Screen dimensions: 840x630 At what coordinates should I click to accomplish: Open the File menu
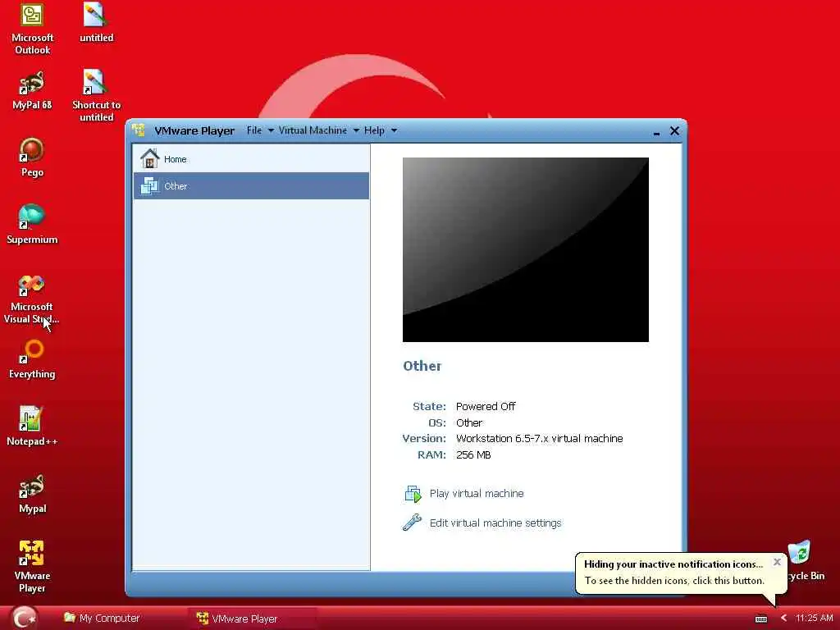pyautogui.click(x=254, y=130)
